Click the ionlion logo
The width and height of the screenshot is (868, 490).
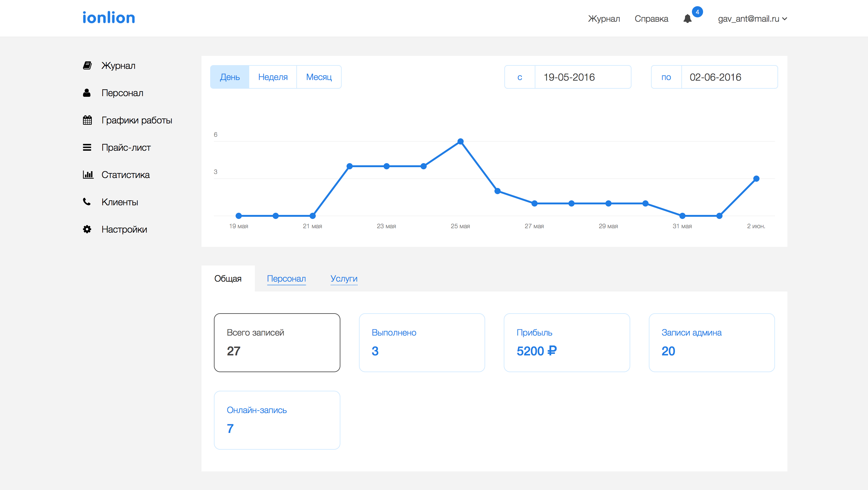coord(109,18)
